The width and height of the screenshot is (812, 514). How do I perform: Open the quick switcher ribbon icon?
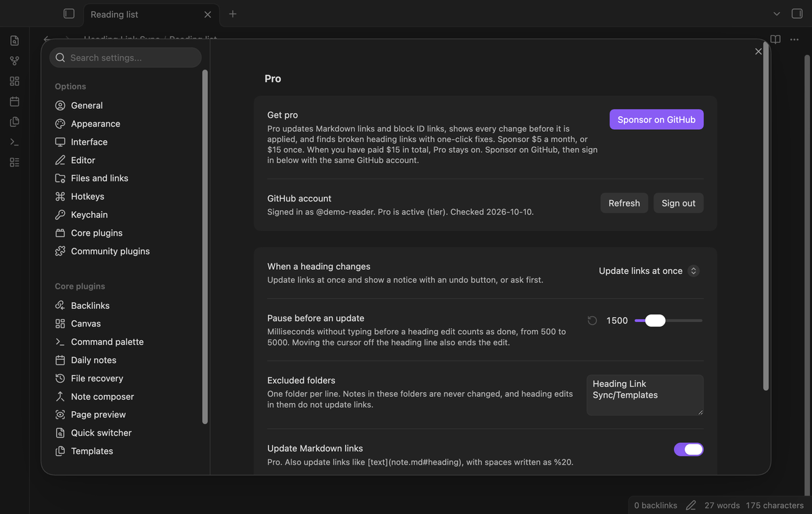pyautogui.click(x=14, y=41)
